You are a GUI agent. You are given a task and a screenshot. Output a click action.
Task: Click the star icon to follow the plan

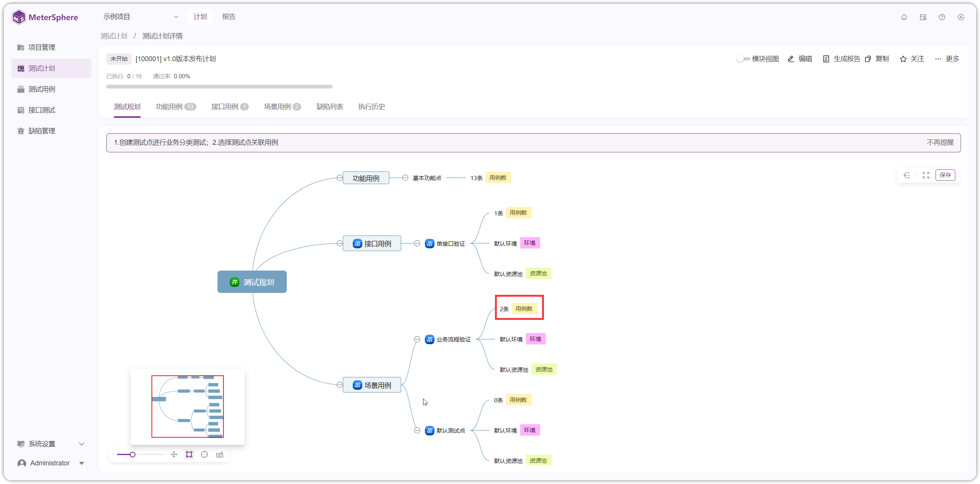coord(903,59)
